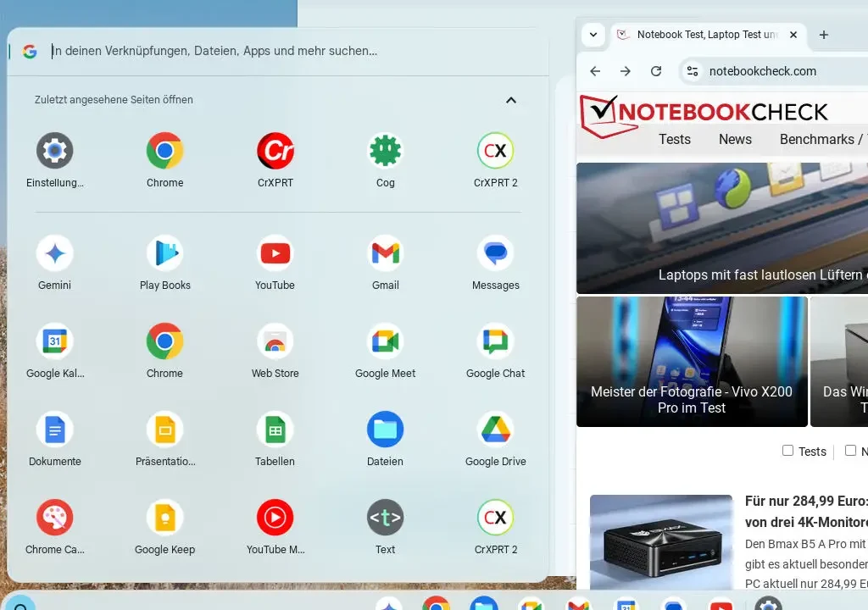Reload the current page
This screenshot has height=610, width=868.
pos(656,71)
